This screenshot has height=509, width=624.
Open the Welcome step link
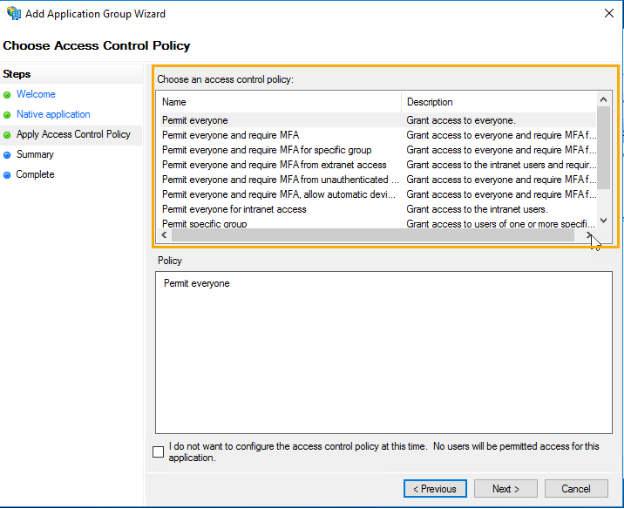pyautogui.click(x=36, y=95)
